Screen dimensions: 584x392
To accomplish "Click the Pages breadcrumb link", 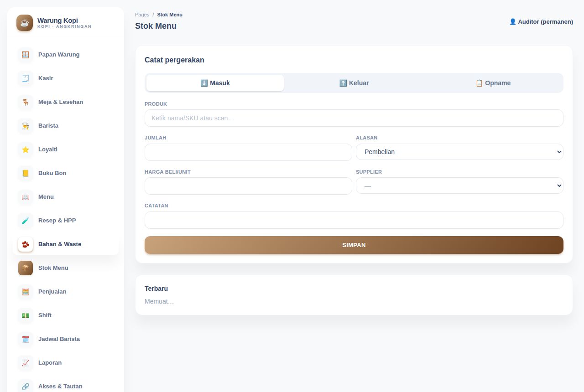I will point(142,15).
